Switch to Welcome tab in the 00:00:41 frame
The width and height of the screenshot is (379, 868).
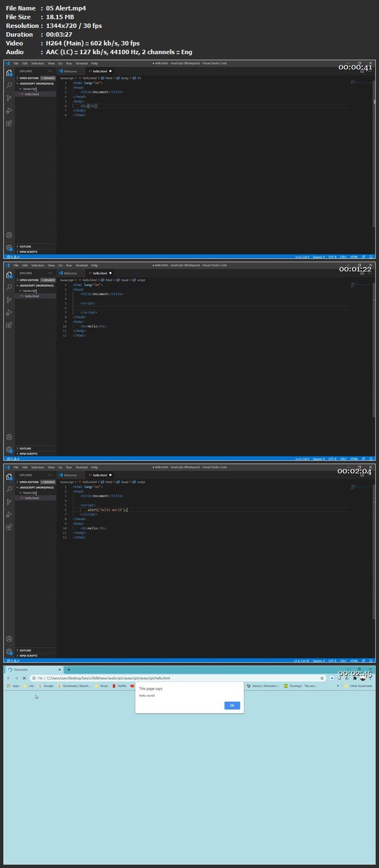(x=70, y=71)
